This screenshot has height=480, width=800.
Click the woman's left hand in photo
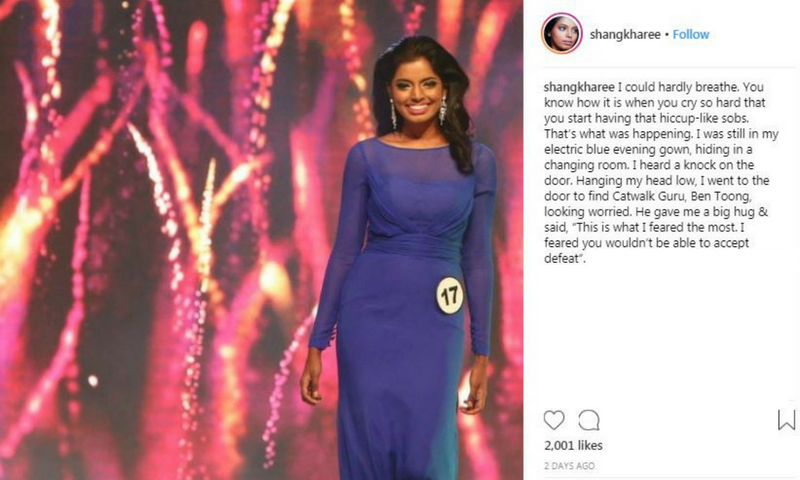pyautogui.click(x=473, y=396)
